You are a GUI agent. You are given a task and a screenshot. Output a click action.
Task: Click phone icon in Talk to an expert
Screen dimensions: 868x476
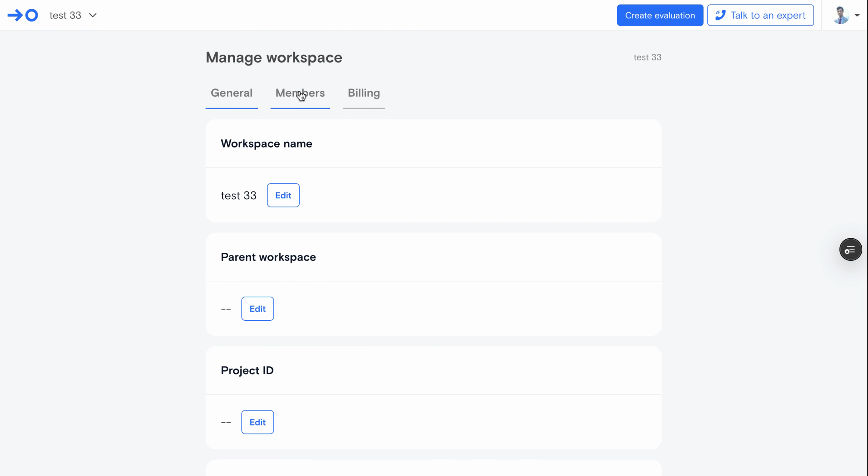tap(720, 15)
